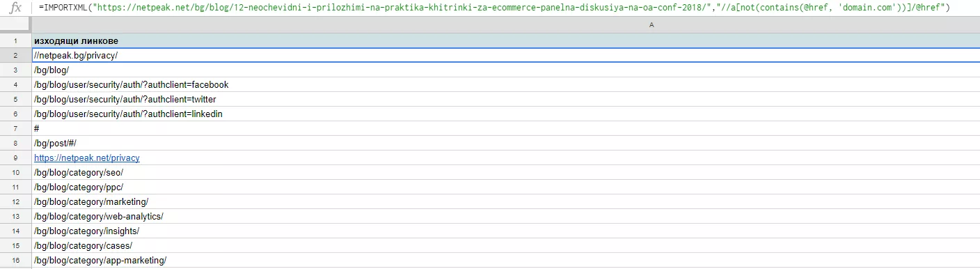Select the /bg/blog/ cell

click(x=506, y=70)
